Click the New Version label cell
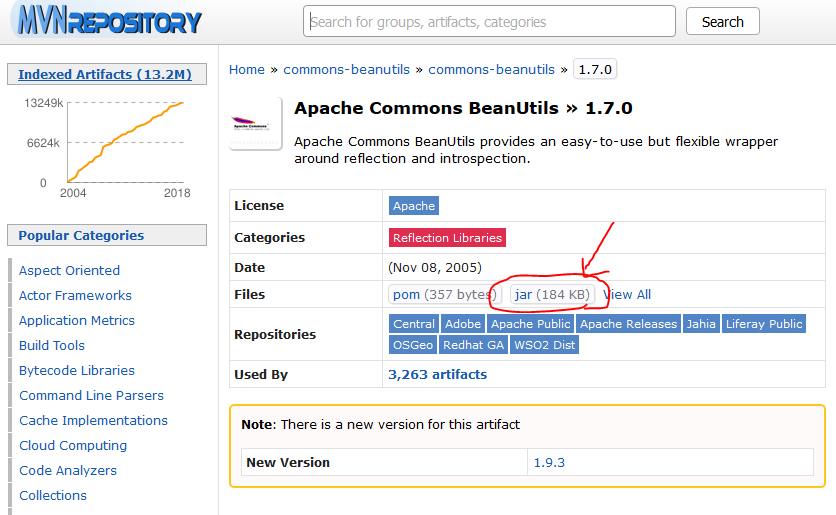836x515 pixels. (384, 462)
